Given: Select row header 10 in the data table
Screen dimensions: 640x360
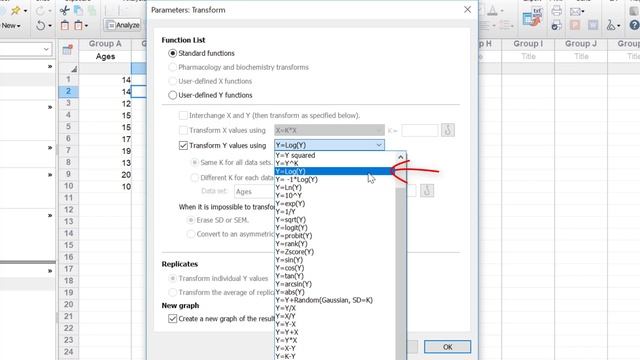Looking at the screenshot, I should 68,186.
